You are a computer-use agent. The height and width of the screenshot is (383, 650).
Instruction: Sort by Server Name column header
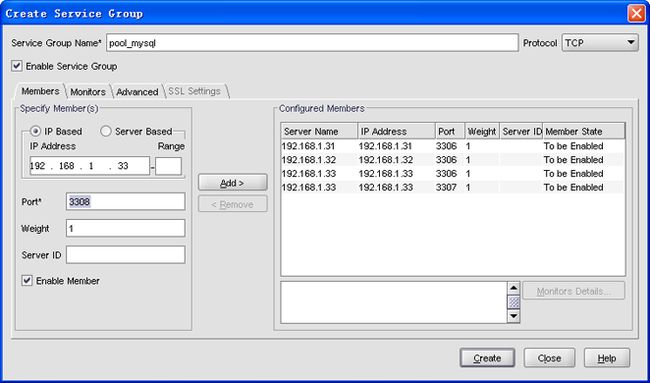[319, 131]
